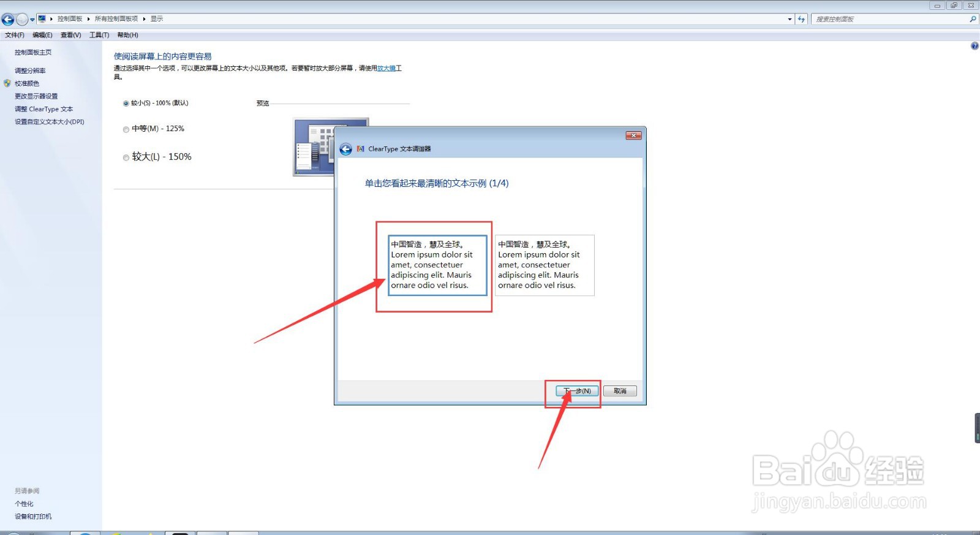Open 设备和打印机 link

tap(33, 517)
